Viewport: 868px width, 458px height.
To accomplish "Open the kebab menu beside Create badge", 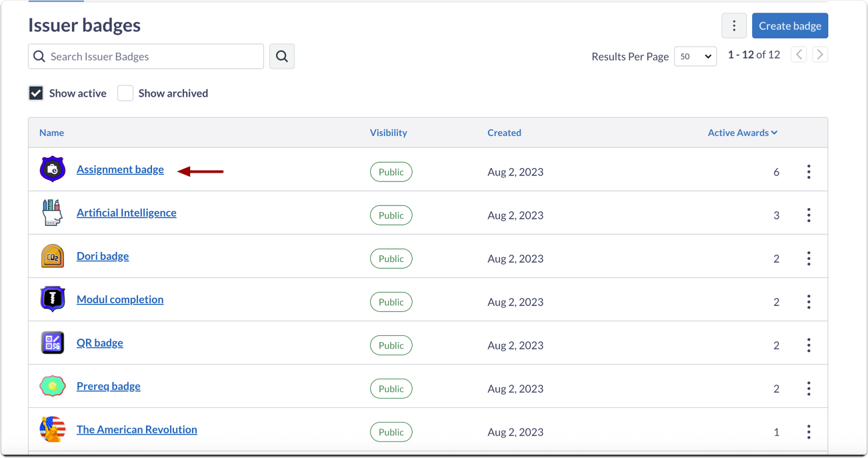I will 733,26.
